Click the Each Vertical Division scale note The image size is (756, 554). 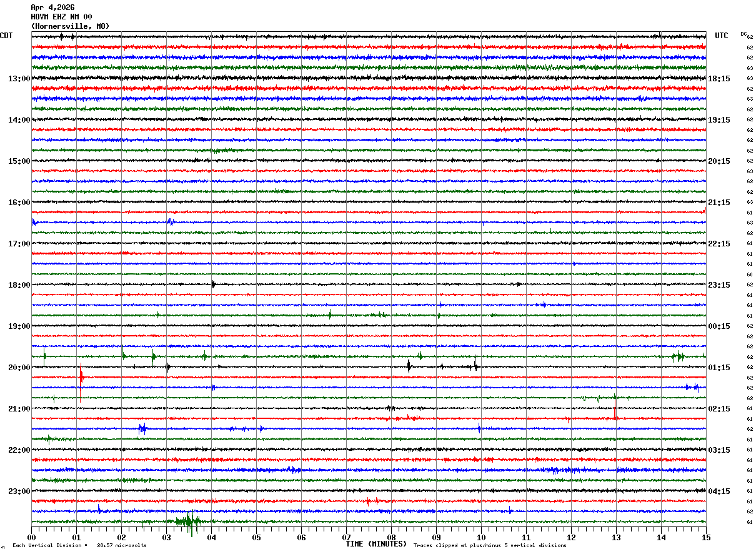click(79, 546)
